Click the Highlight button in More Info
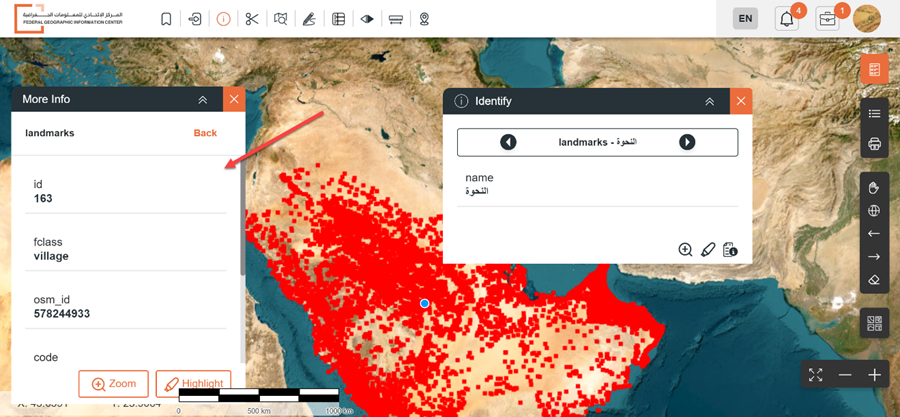Image resolution: width=900 pixels, height=417 pixels. coord(193,384)
